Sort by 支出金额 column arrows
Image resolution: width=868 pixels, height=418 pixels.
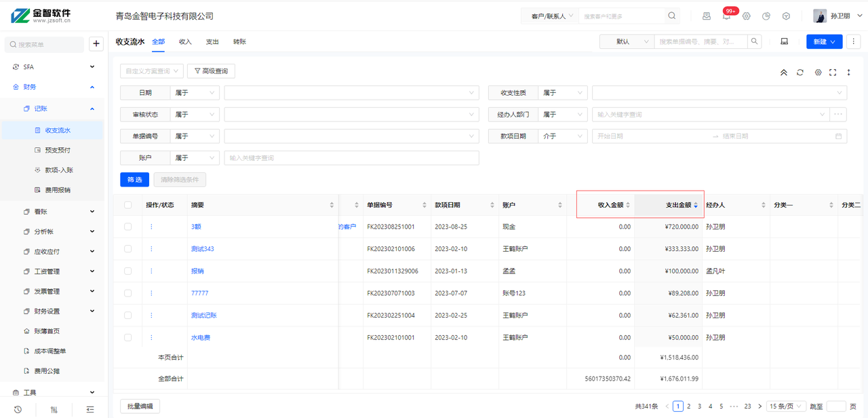point(695,205)
